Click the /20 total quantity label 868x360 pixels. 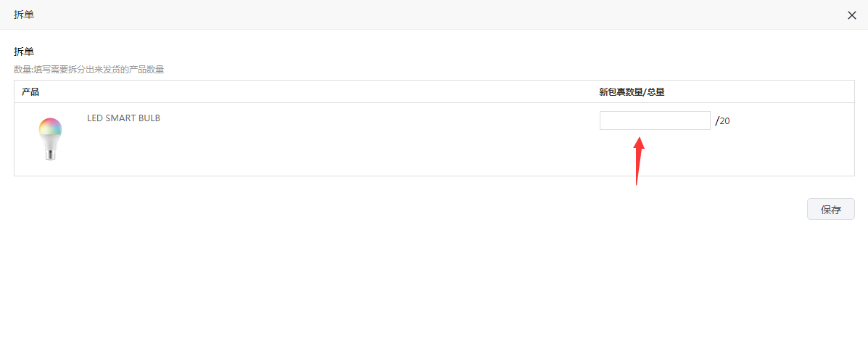pos(722,120)
